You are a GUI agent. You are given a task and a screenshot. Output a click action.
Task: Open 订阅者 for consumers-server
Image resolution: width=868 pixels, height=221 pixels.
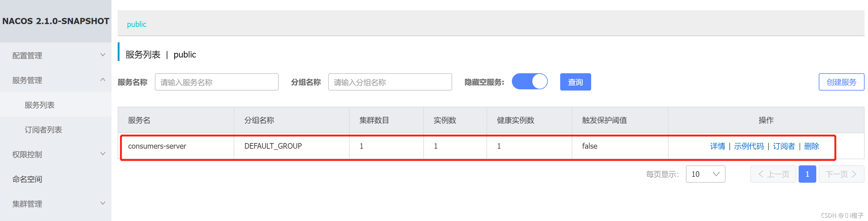(x=784, y=146)
